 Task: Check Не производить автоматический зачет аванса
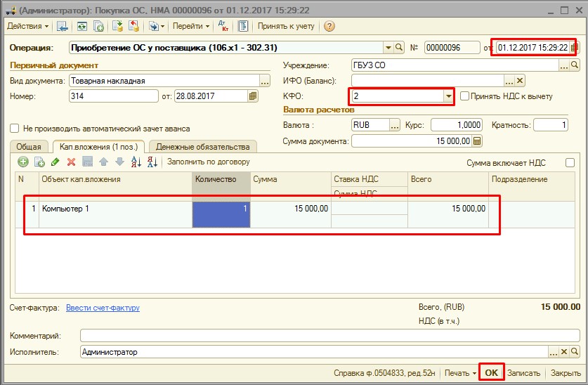click(14, 129)
